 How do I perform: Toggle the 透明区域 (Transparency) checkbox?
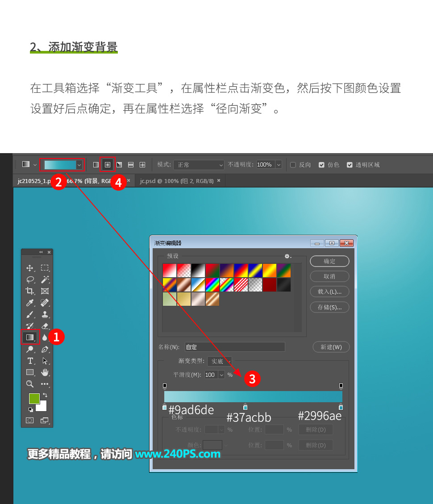click(350, 164)
